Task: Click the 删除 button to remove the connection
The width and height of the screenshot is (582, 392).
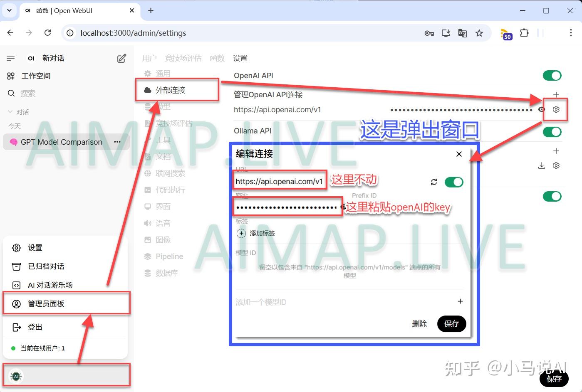Action: coord(419,324)
